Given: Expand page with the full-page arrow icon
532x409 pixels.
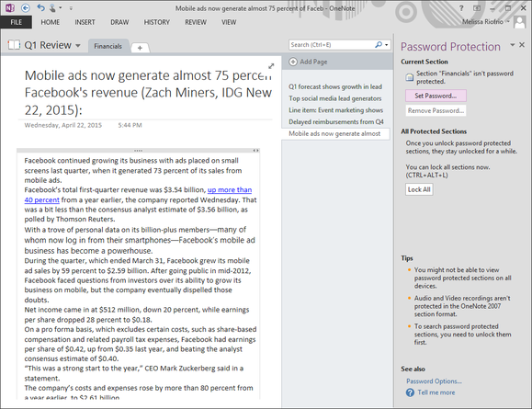Looking at the screenshot, I should pos(271,66).
